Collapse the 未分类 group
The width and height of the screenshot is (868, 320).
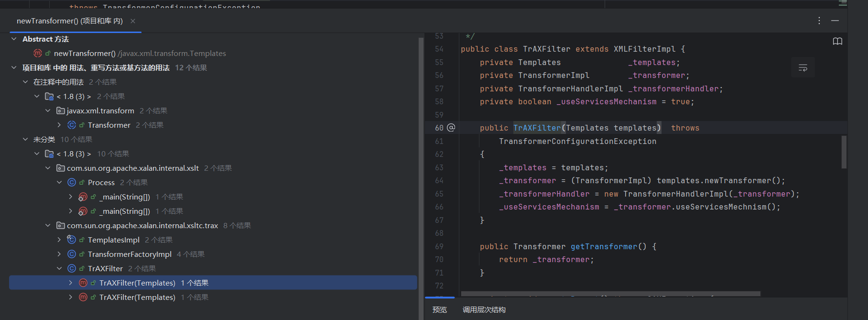coord(25,139)
